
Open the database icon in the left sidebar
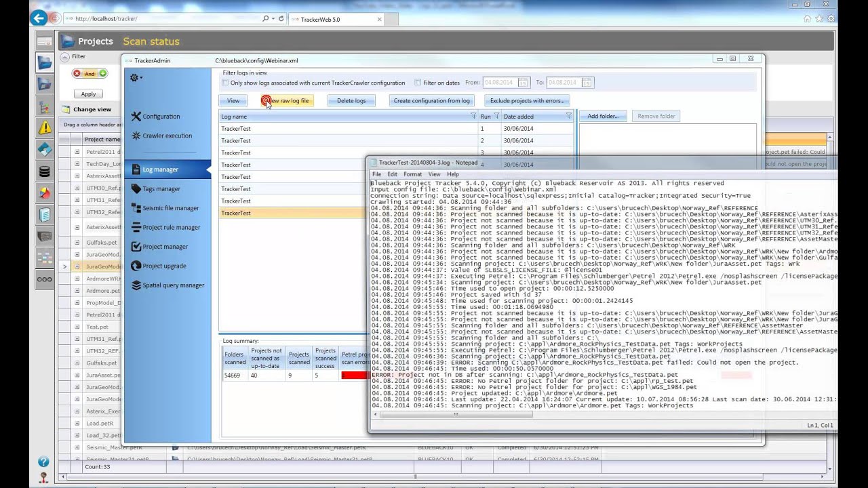pyautogui.click(x=45, y=171)
